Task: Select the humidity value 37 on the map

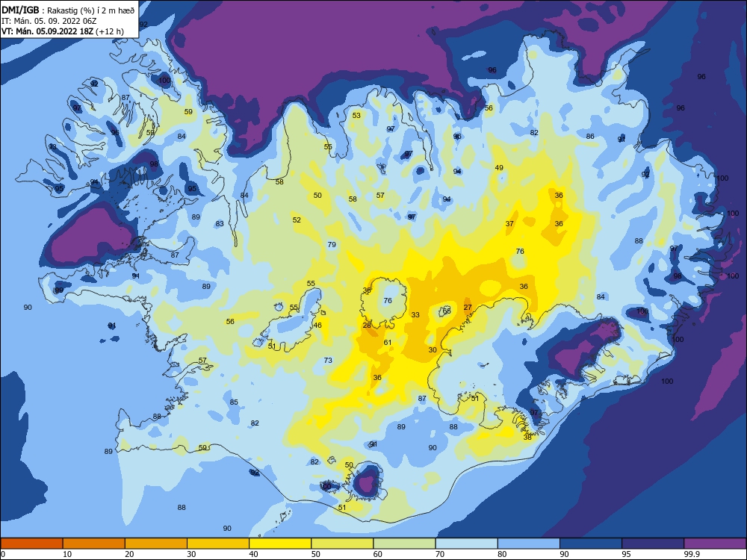Action: pyautogui.click(x=509, y=224)
